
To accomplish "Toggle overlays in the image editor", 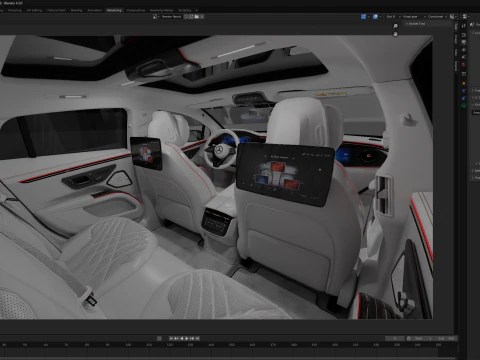I will [375, 17].
